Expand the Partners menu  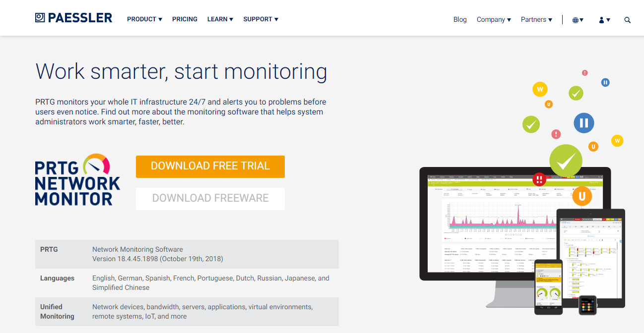click(536, 20)
